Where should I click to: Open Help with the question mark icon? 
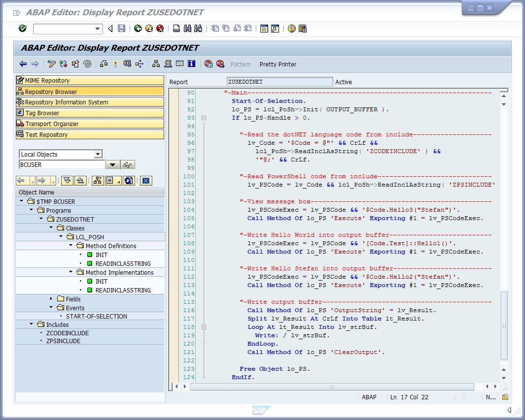[x=291, y=29]
